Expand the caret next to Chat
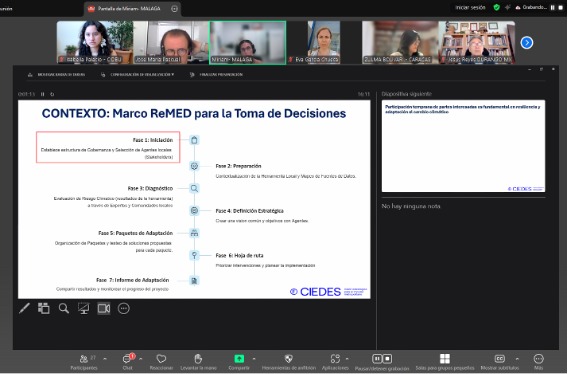568x374 pixels. click(141, 359)
